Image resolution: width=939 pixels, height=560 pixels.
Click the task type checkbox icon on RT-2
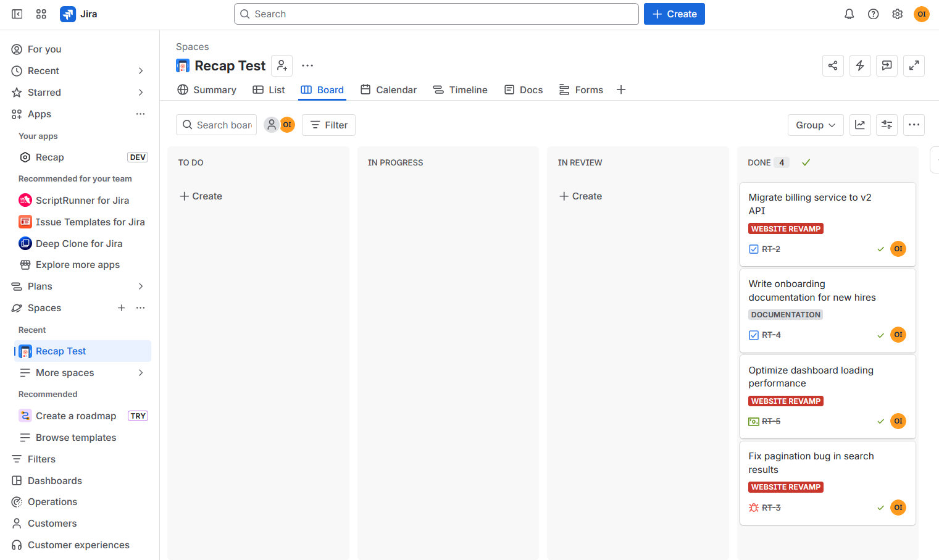click(754, 249)
